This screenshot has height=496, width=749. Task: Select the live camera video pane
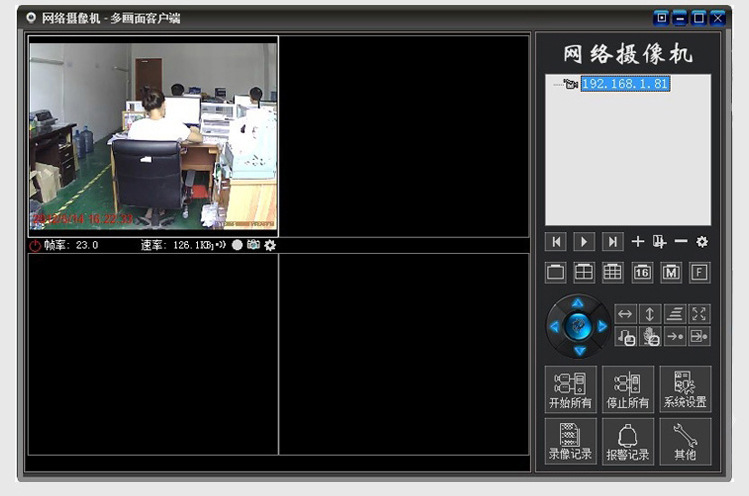click(153, 136)
